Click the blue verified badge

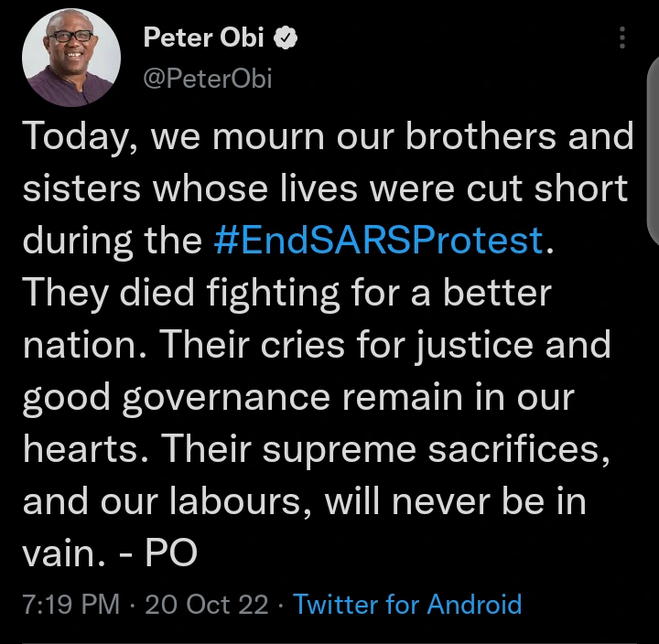click(285, 38)
